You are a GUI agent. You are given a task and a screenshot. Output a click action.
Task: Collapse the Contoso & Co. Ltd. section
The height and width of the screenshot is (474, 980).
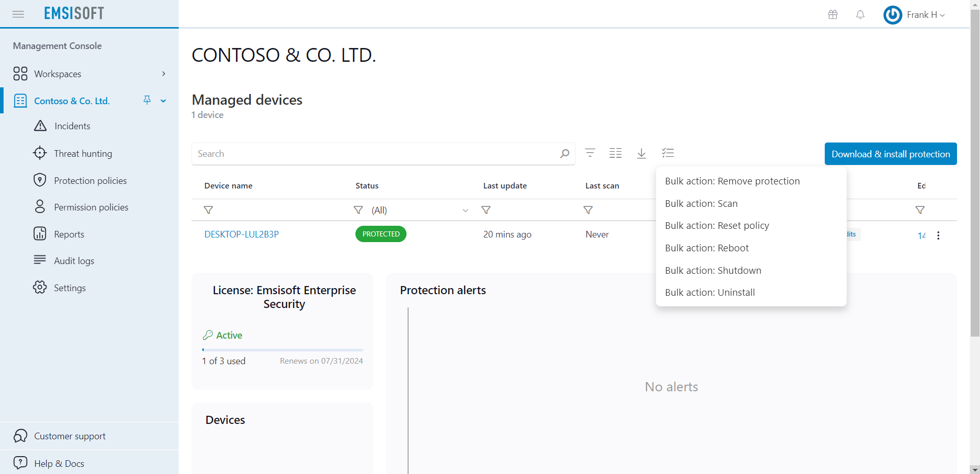(163, 101)
